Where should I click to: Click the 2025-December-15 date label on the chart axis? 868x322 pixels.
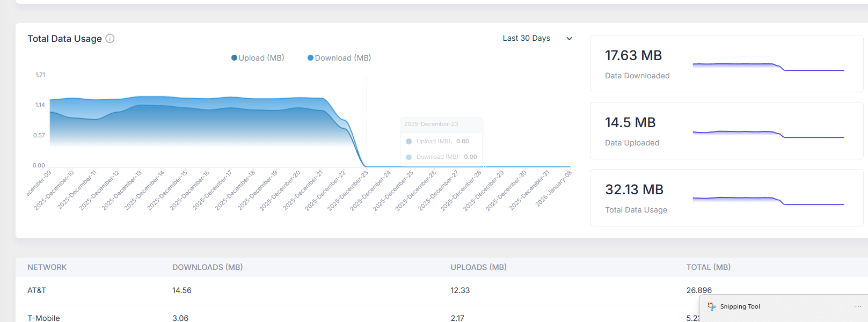[167, 190]
